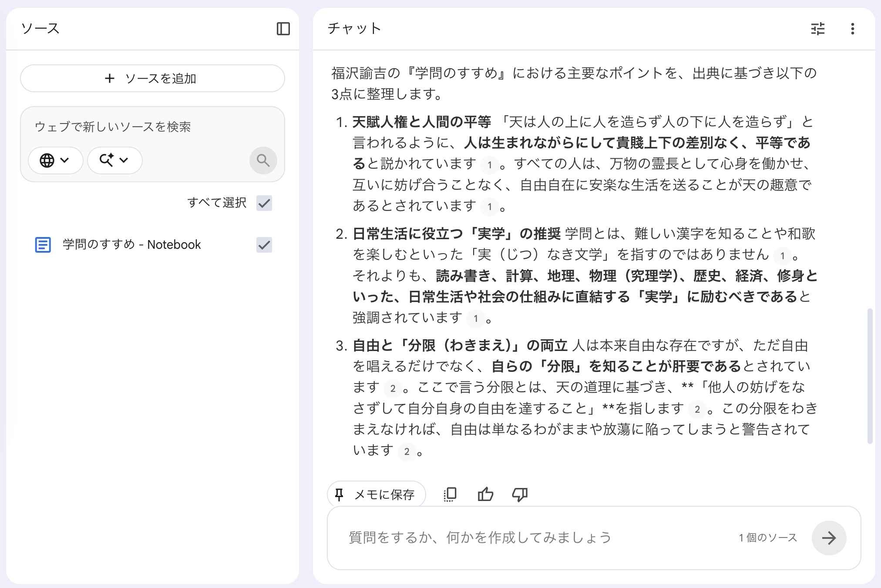Click citation 2 after とされています in point 3
This screenshot has width=881, height=588.
coord(393,388)
